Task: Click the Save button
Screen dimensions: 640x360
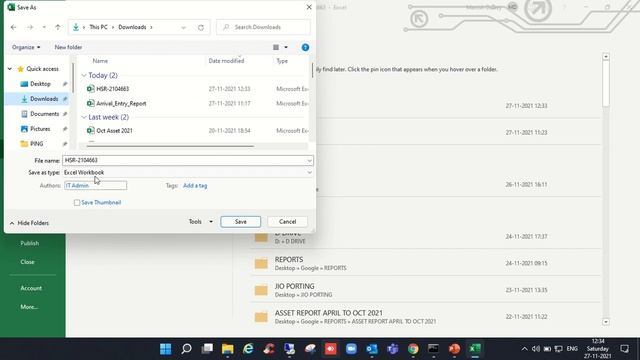Action: 240,222
